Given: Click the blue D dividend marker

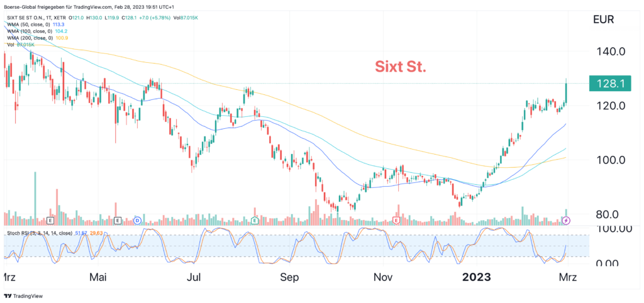Looking at the screenshot, I should pyautogui.click(x=137, y=220).
